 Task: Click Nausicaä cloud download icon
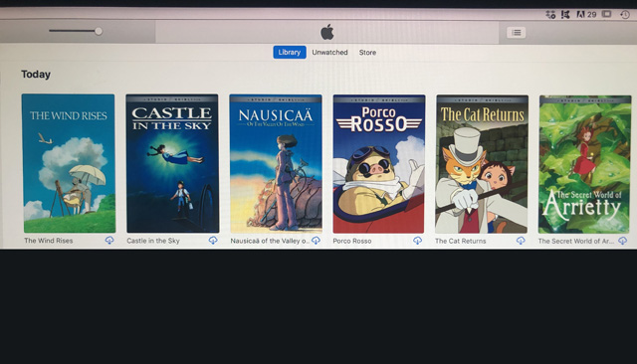[x=316, y=241]
